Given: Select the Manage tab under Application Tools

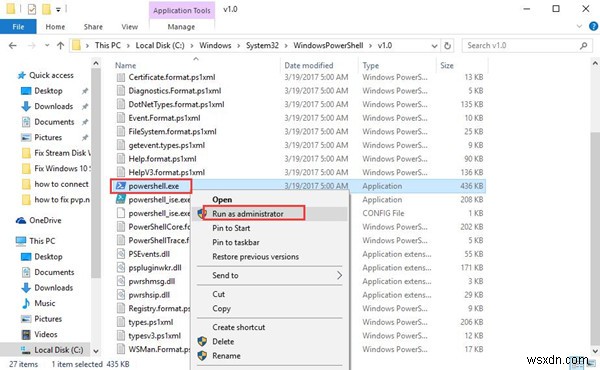Looking at the screenshot, I should click(x=181, y=27).
